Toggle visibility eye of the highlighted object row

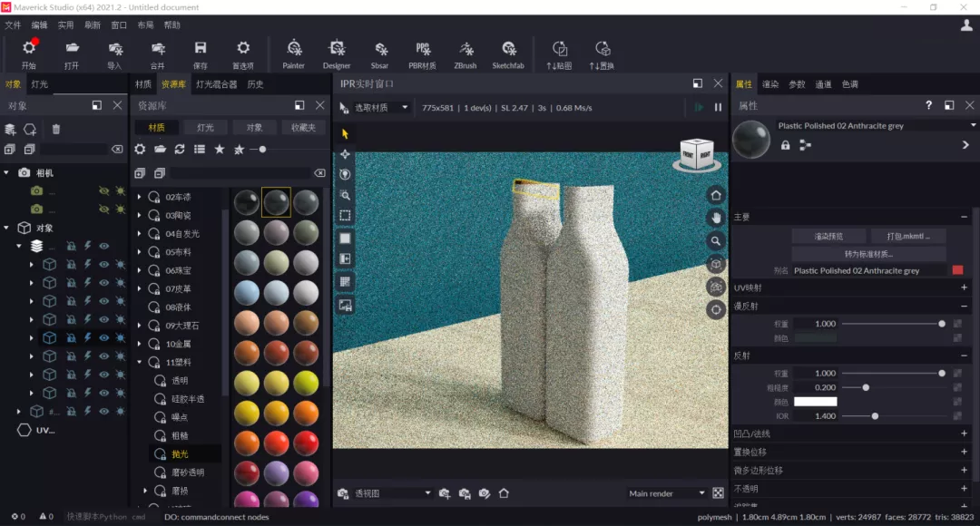pyautogui.click(x=103, y=338)
